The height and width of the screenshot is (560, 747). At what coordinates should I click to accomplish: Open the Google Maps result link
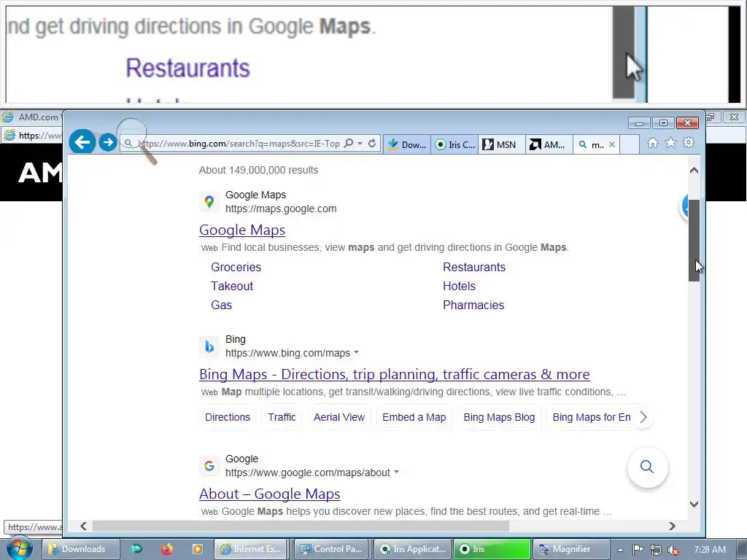[x=242, y=230]
